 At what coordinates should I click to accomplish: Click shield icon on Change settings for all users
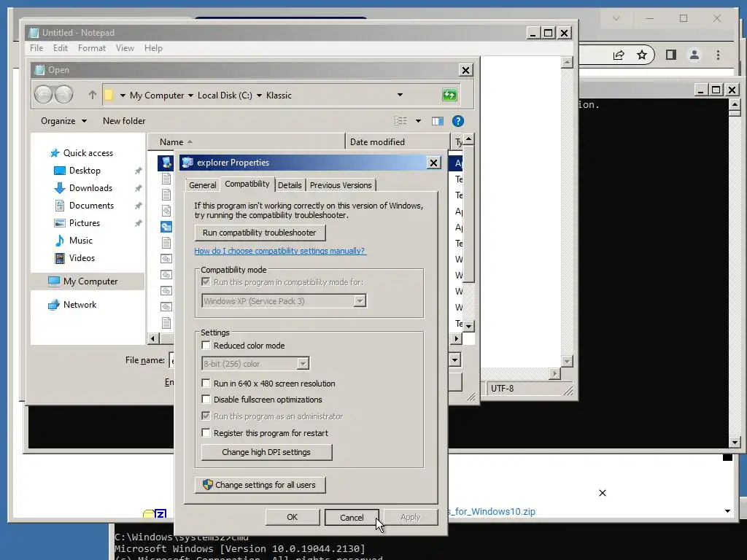pyautogui.click(x=208, y=485)
